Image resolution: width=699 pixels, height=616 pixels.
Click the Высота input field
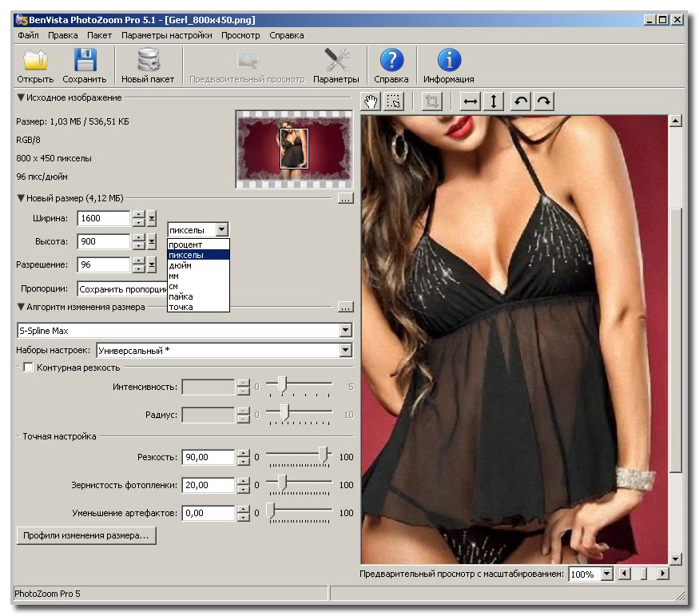pos(103,241)
